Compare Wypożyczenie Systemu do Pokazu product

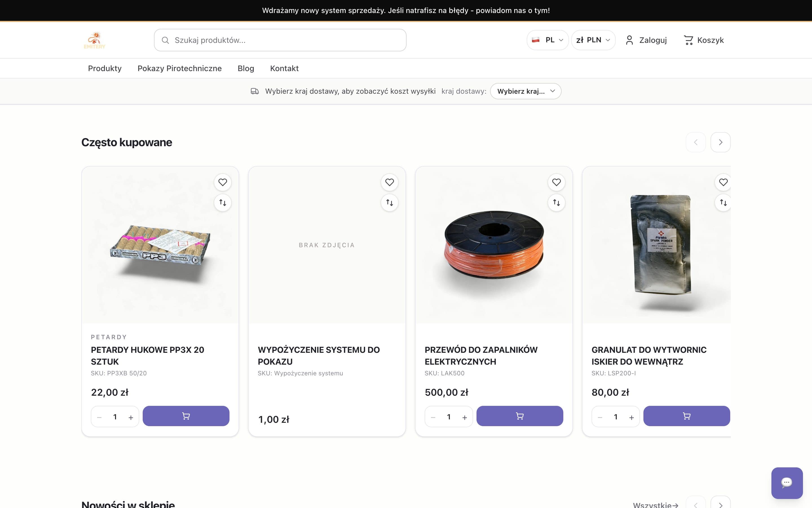(x=390, y=203)
